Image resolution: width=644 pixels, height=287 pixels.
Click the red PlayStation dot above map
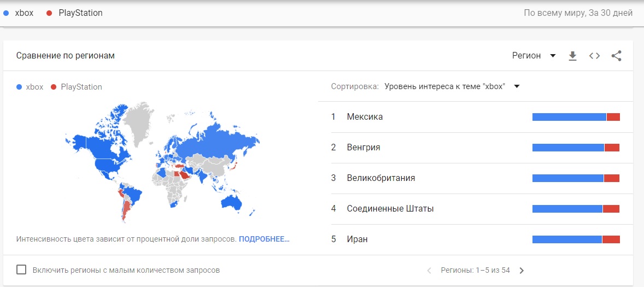54,87
